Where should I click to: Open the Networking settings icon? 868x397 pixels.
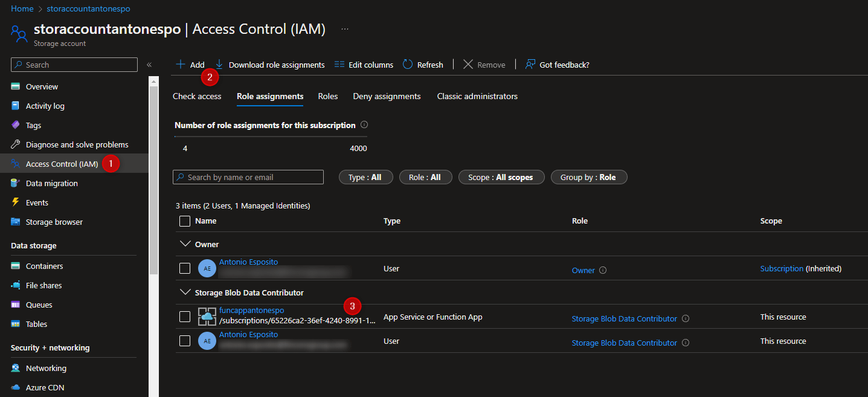[18, 368]
